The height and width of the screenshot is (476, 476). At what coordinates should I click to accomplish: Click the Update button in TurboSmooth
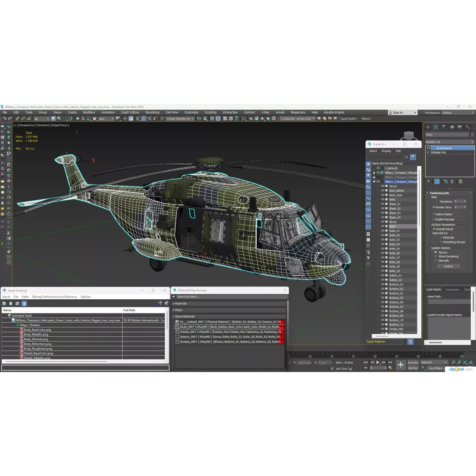[448, 266]
